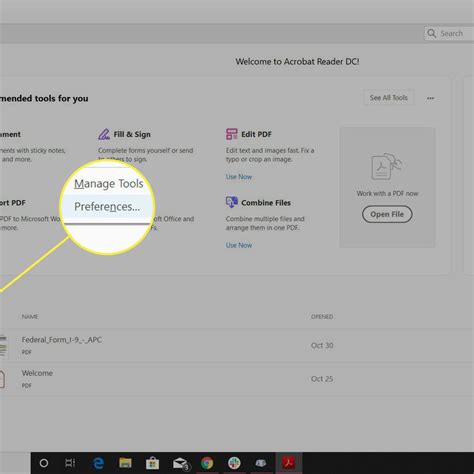Open Task View on the taskbar

point(70,463)
